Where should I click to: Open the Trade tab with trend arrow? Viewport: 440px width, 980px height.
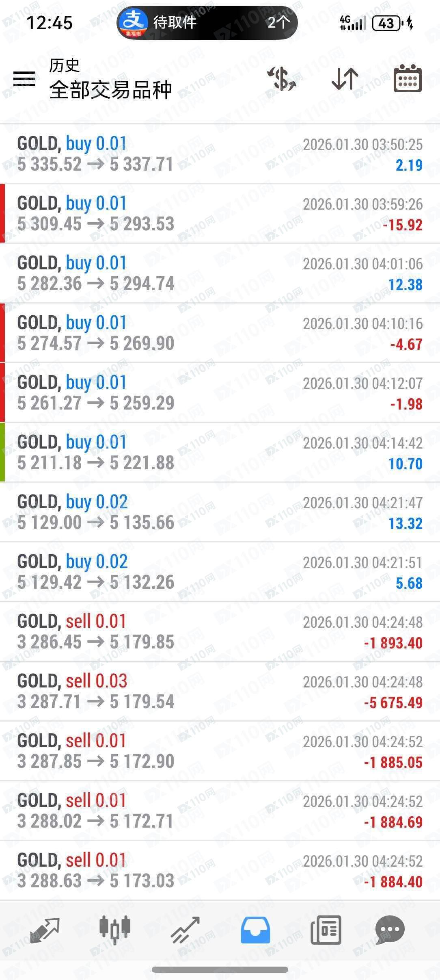[185, 930]
